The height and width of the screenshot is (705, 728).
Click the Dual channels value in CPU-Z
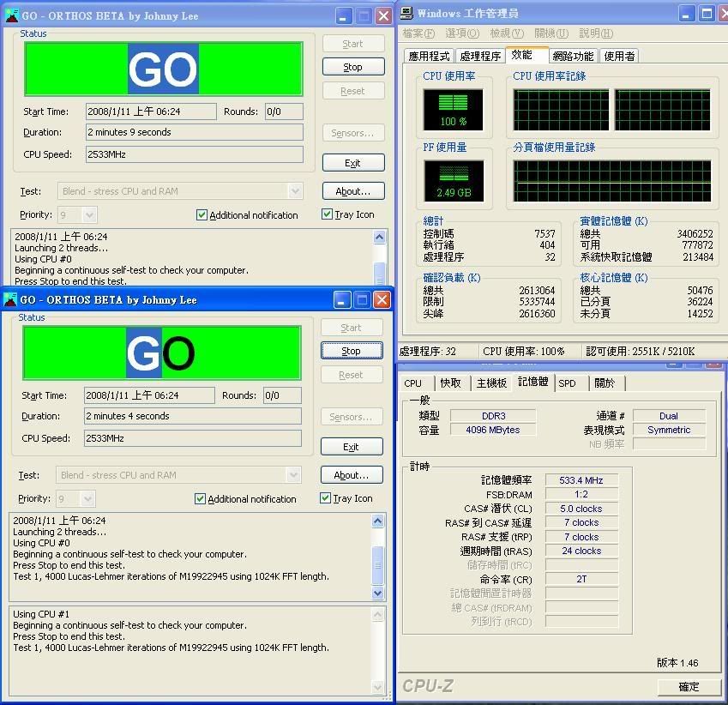669,416
